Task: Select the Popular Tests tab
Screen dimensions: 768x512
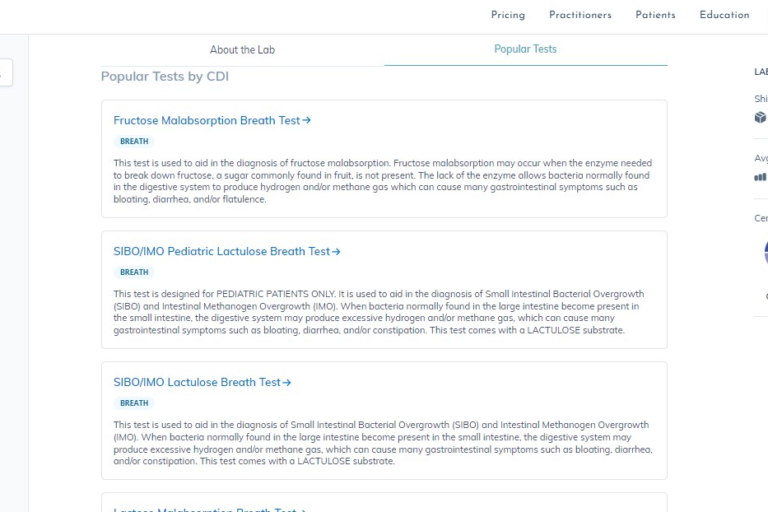Action: [x=525, y=49]
